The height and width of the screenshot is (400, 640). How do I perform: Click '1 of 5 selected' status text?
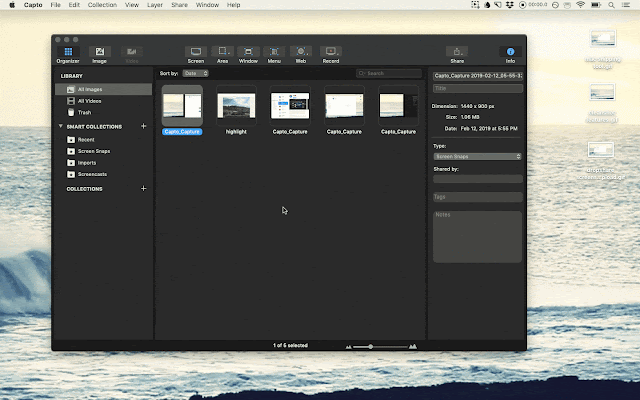click(x=290, y=345)
